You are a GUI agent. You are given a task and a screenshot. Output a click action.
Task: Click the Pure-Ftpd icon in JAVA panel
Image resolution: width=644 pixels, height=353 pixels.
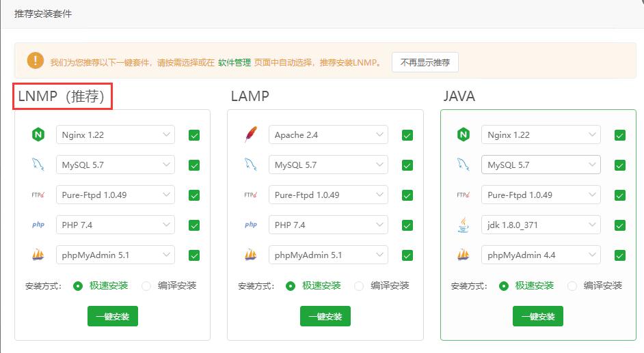[464, 195]
